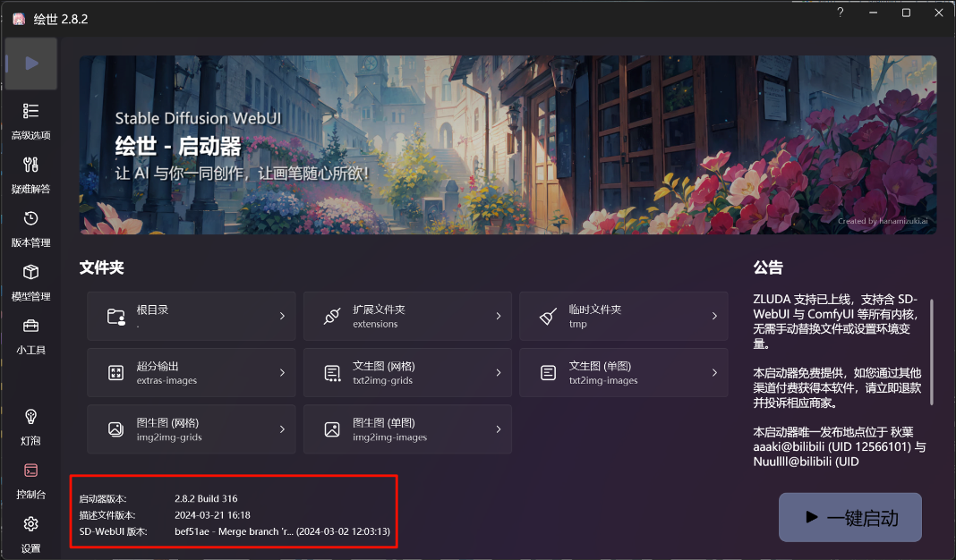Click the 图生图 (单图) image icon
Viewport: 956px width, 560px height.
(332, 429)
